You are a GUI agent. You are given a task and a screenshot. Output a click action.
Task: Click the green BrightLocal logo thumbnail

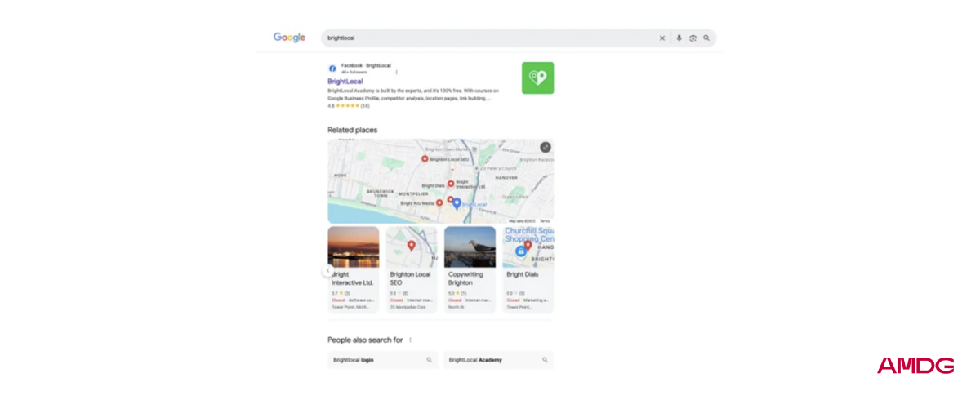pos(537,78)
